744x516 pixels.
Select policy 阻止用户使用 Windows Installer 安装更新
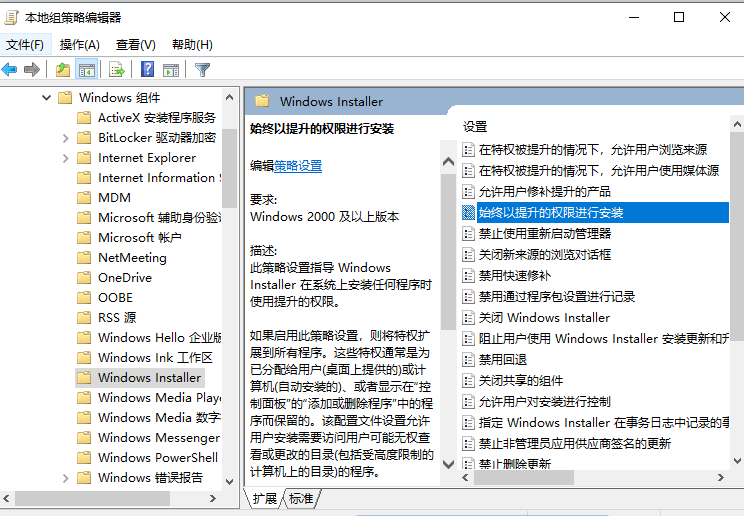[x=595, y=338]
